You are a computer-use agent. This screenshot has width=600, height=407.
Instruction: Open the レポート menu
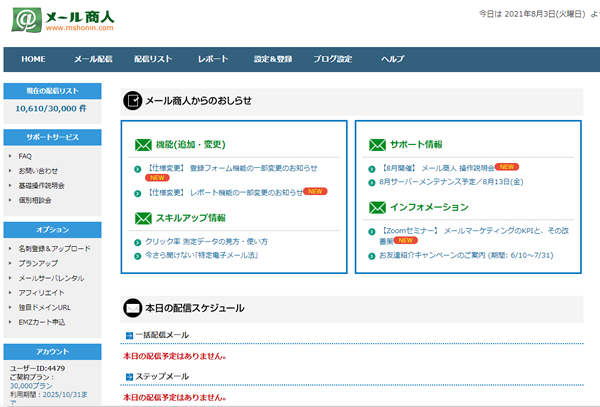point(213,59)
